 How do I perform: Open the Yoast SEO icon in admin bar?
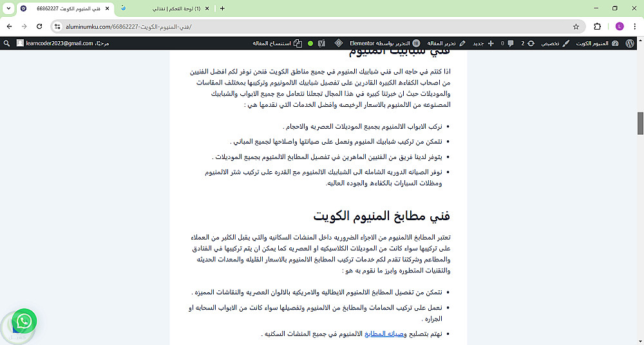pos(322,43)
